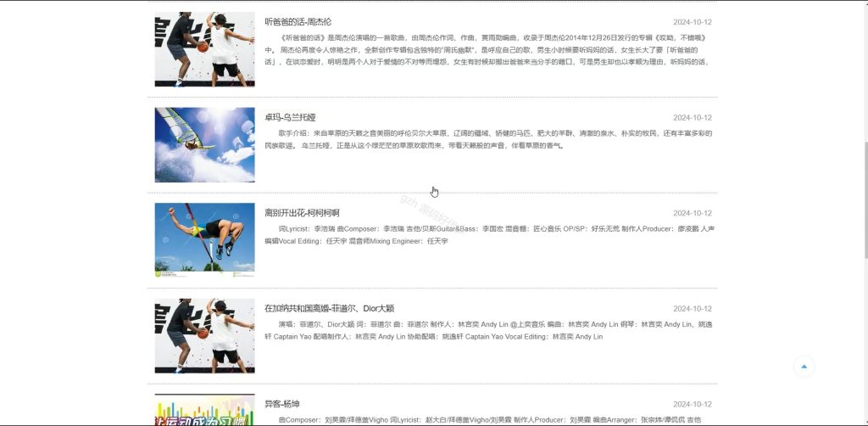Click the page vertical scrollbar thumb
The width and height of the screenshot is (868, 426).
(865, 199)
